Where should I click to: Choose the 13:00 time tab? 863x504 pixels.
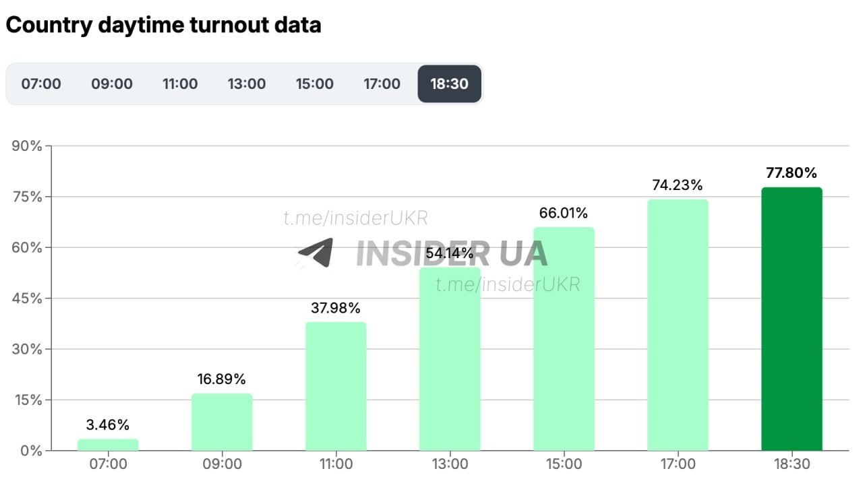pyautogui.click(x=246, y=84)
